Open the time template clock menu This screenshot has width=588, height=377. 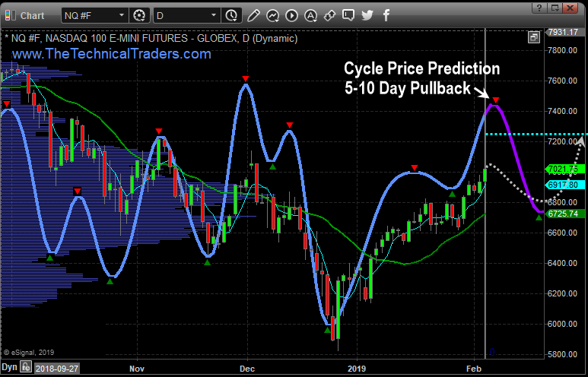tap(231, 15)
